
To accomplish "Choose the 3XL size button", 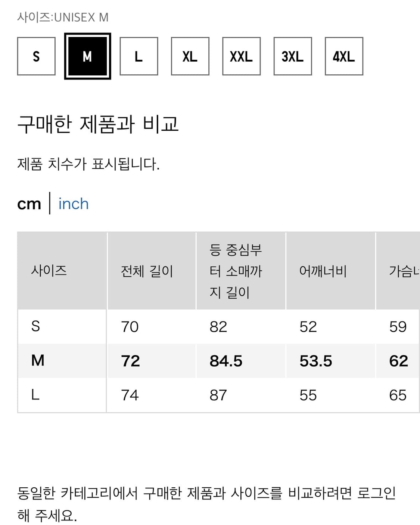I will coord(292,56).
